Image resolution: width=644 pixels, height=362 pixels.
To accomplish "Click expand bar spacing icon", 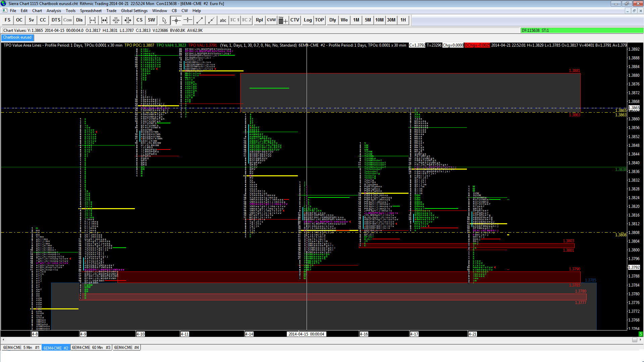I will [92, 20].
